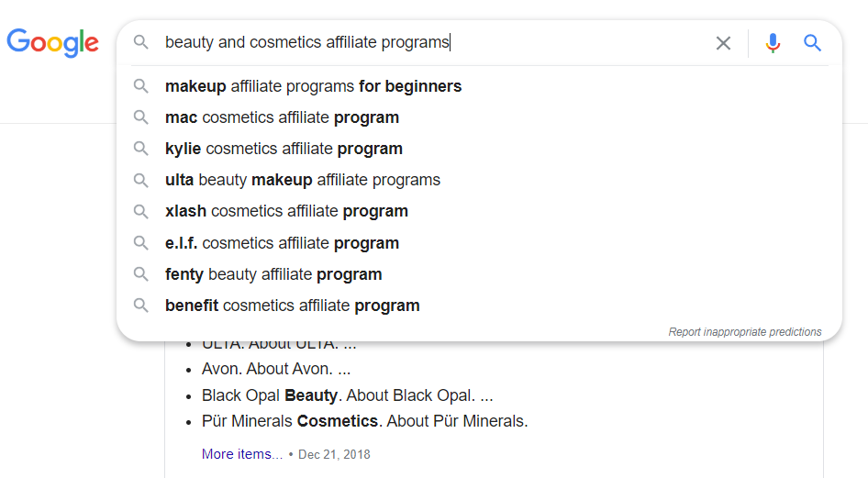Start voice search with the microphone icon
Viewport: 868px width, 478px height.
[x=773, y=43]
